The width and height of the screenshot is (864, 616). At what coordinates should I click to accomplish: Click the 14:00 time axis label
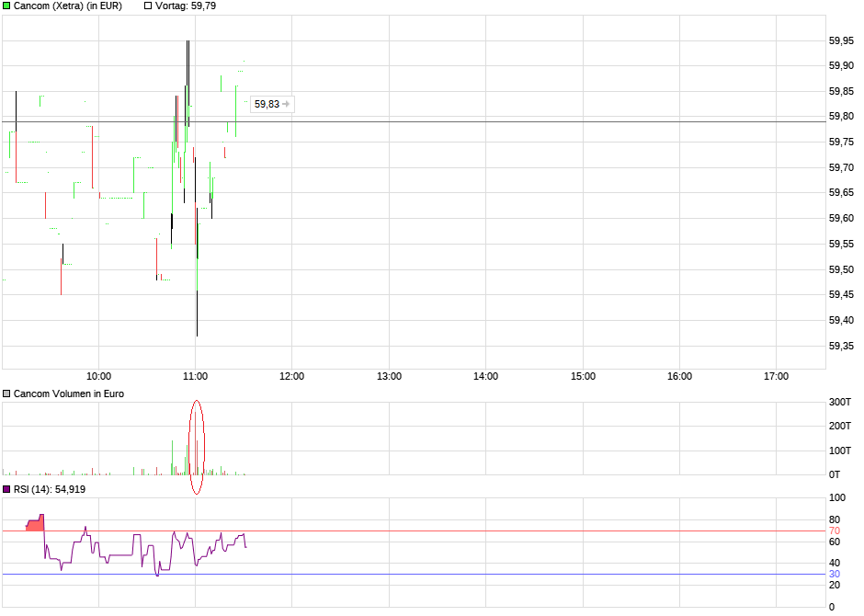(485, 376)
